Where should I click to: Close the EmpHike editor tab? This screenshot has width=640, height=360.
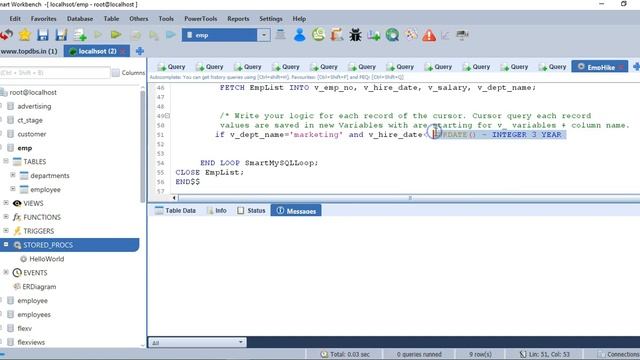click(621, 67)
